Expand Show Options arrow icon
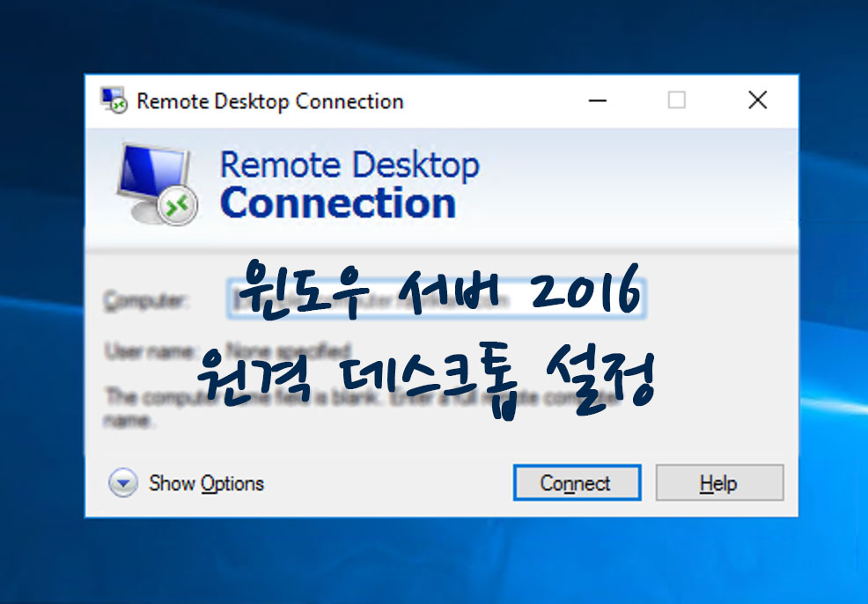Image resolution: width=868 pixels, height=604 pixels. 123,482
